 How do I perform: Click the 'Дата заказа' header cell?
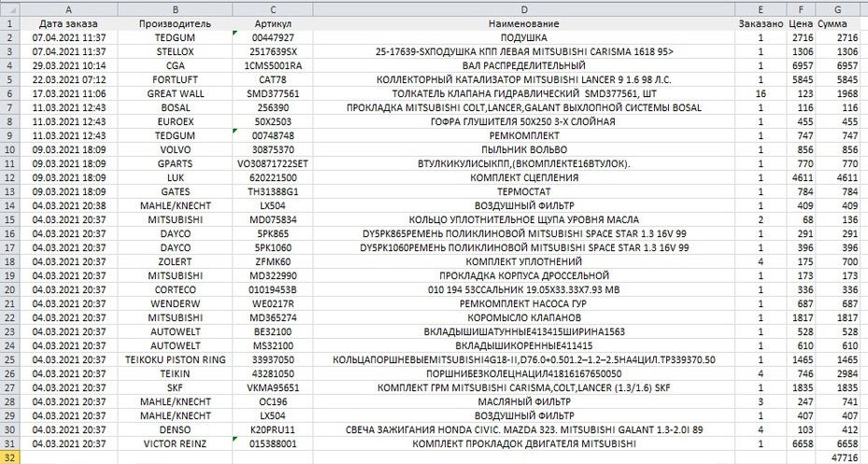(68, 23)
